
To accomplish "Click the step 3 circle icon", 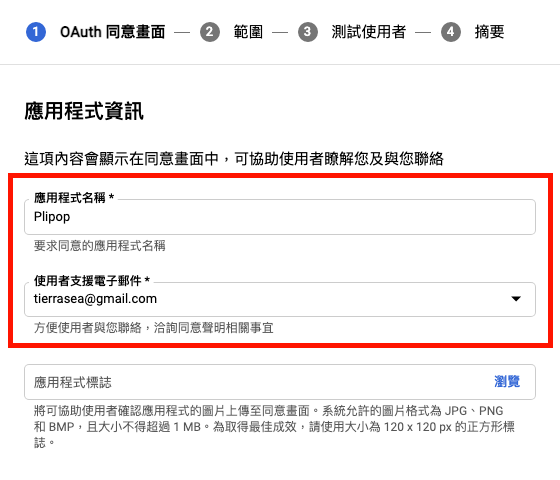I will pyautogui.click(x=308, y=32).
